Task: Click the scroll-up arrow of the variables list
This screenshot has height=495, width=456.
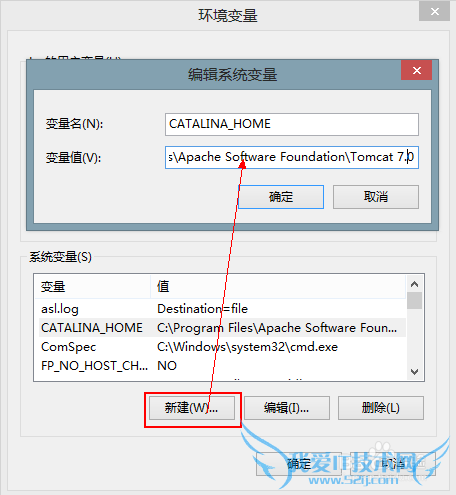Action: tap(415, 284)
